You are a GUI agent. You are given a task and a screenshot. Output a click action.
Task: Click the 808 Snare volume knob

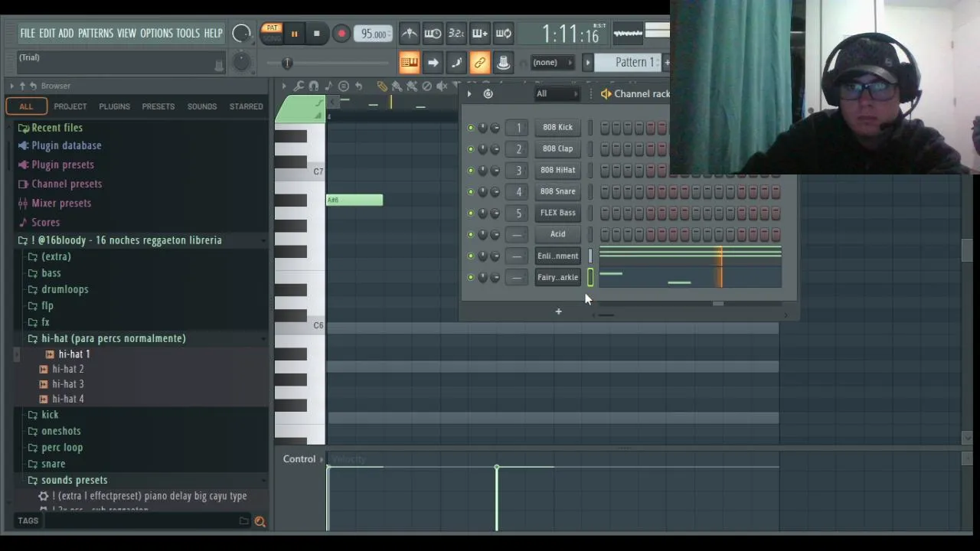point(495,191)
